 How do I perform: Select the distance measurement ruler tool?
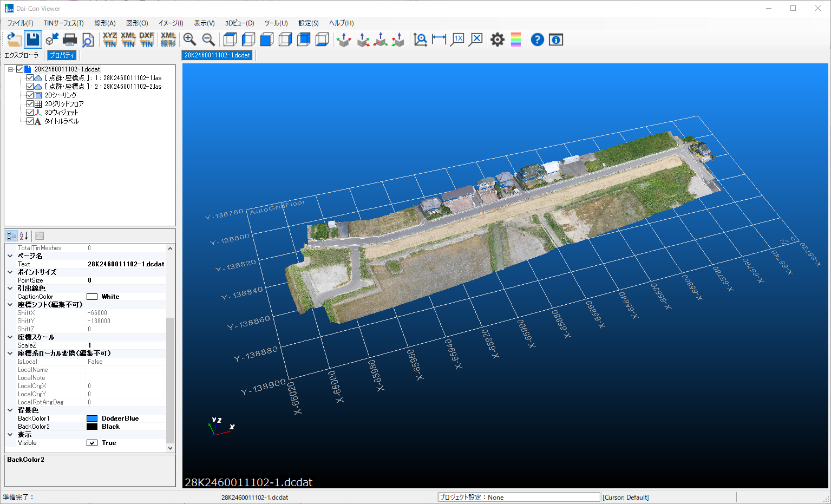click(x=439, y=40)
